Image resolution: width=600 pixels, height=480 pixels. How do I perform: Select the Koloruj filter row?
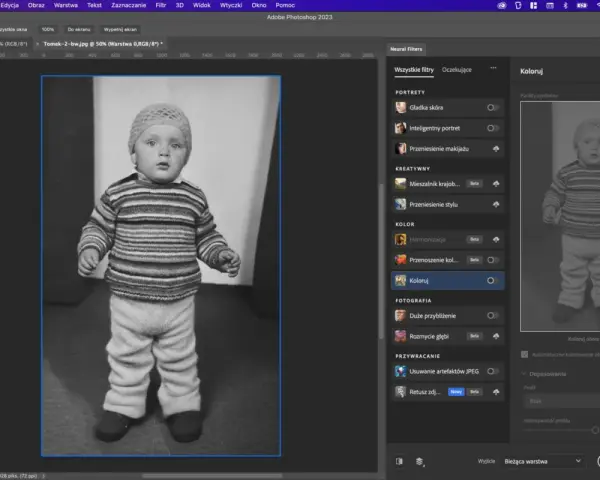tap(448, 281)
